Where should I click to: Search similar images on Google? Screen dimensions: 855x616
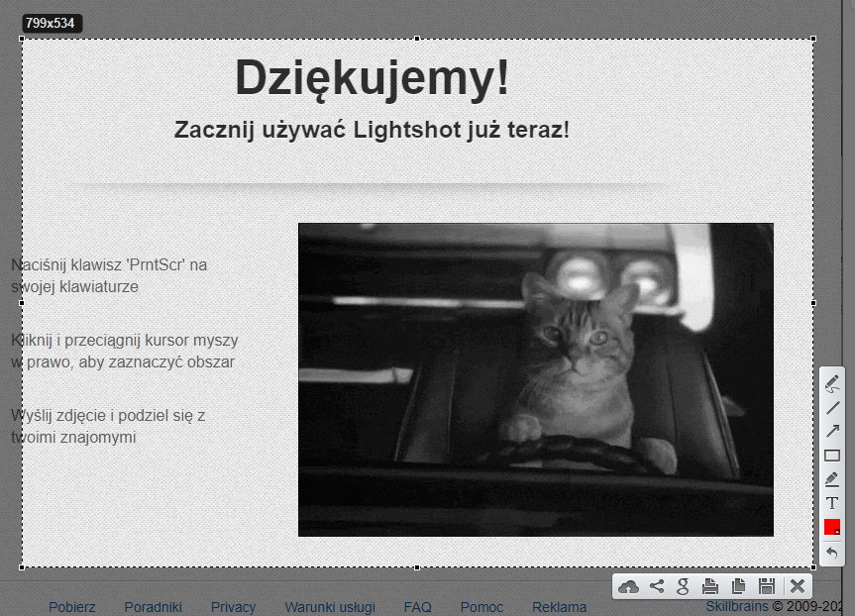(x=683, y=586)
